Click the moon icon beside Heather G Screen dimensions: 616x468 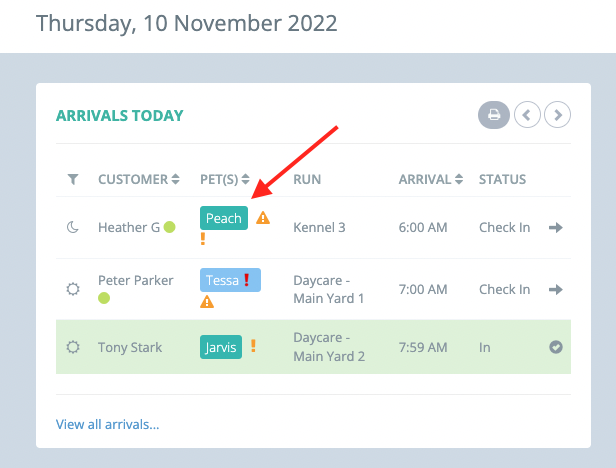pyautogui.click(x=72, y=228)
